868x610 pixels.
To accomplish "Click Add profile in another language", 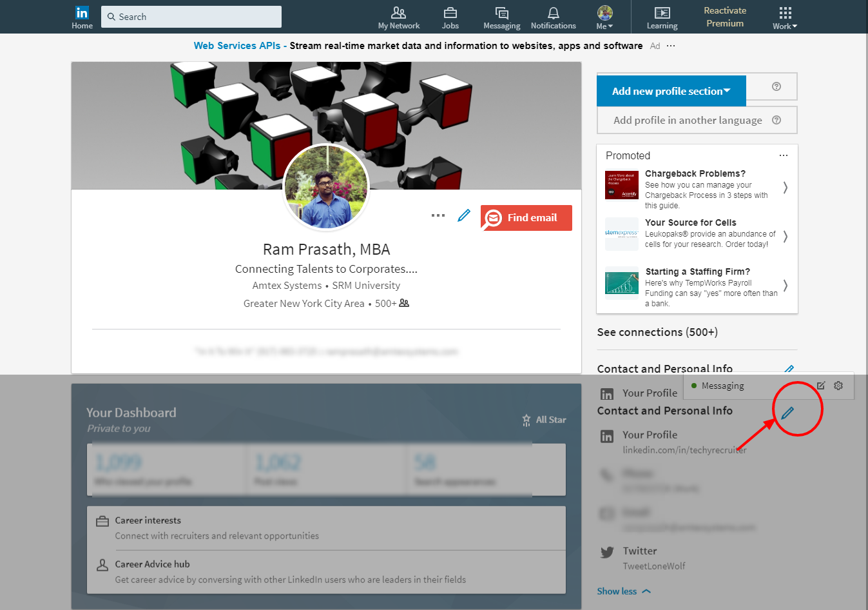I will [688, 120].
